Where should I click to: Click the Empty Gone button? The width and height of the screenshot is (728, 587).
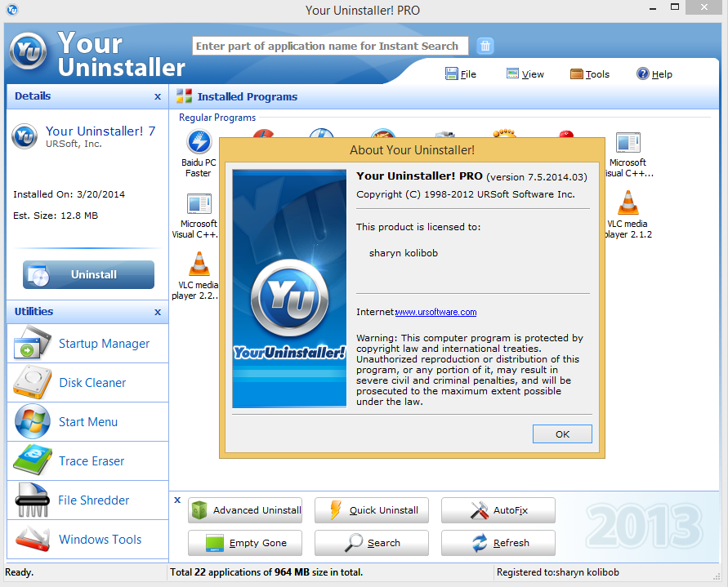(245, 543)
